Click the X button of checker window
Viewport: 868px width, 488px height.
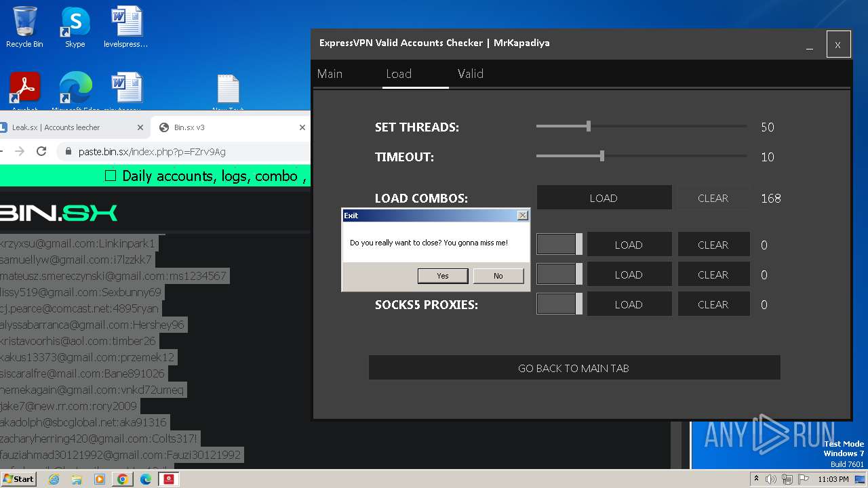838,45
